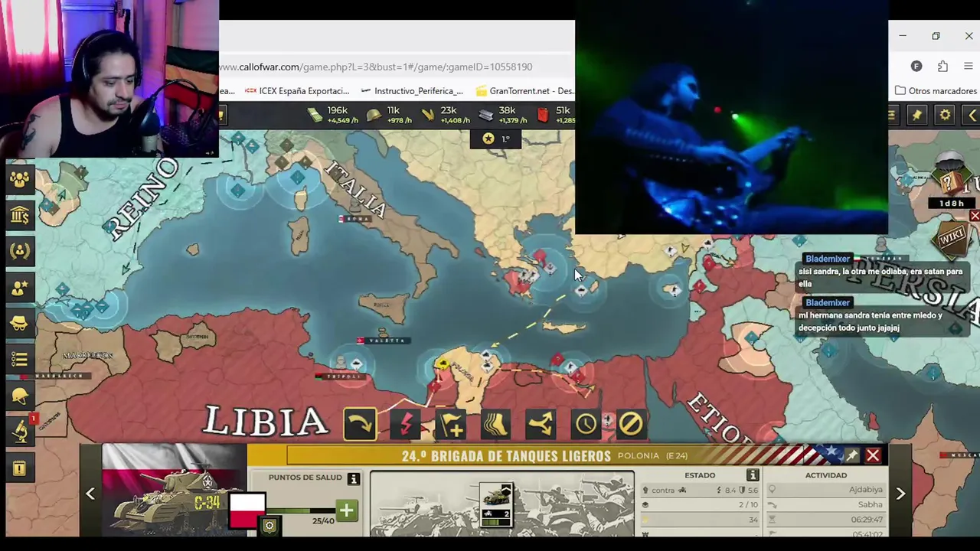Viewport: 980px width, 551px height.
Task: Click Blademixer username in first chat message
Action: (828, 259)
